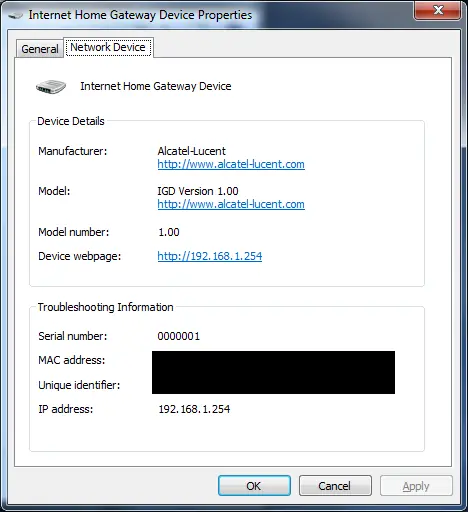Click the IP address value 192.168.1.254
Screen dimensions: 468x512
click(x=194, y=409)
